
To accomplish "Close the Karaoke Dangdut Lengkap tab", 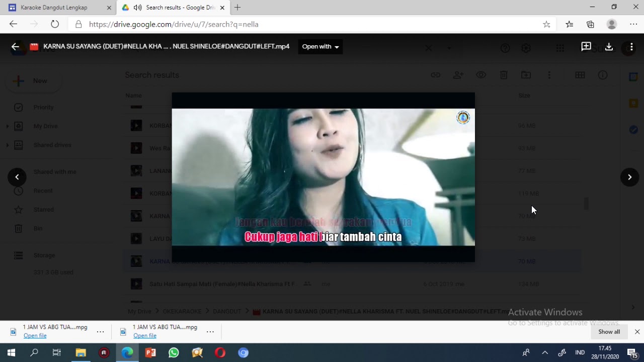I will [x=109, y=8].
